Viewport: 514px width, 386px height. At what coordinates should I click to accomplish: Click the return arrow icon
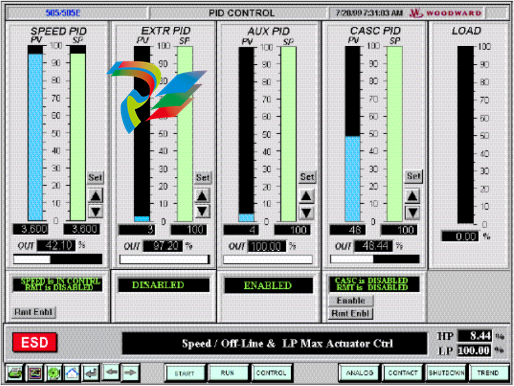[91, 373]
